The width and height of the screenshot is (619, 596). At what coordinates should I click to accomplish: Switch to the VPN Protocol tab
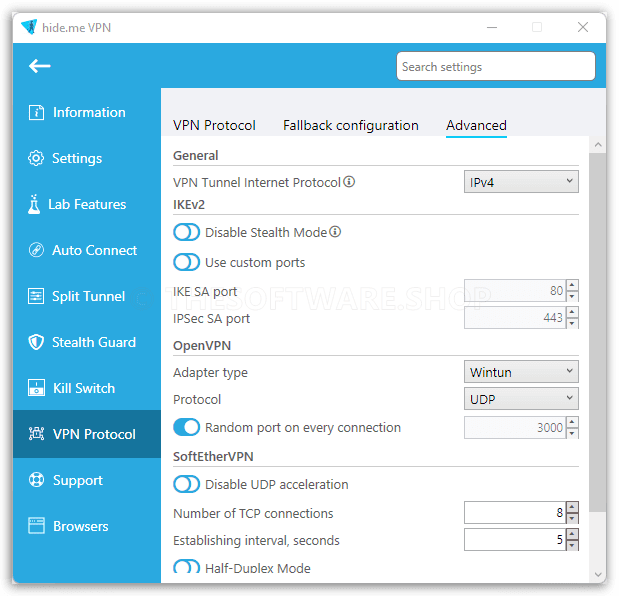click(x=215, y=126)
